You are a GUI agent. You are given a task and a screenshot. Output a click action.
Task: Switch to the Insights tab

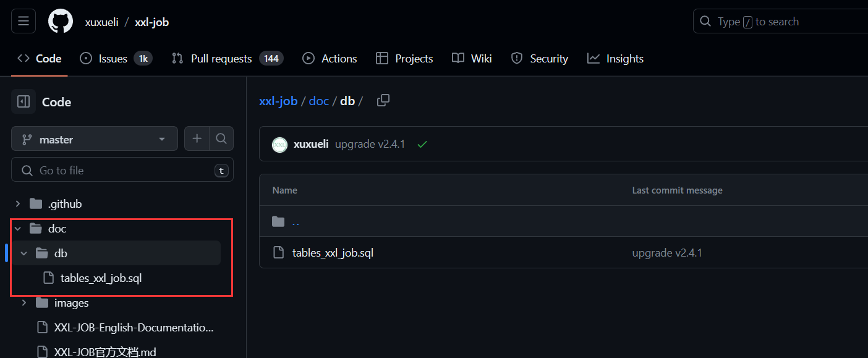(616, 59)
